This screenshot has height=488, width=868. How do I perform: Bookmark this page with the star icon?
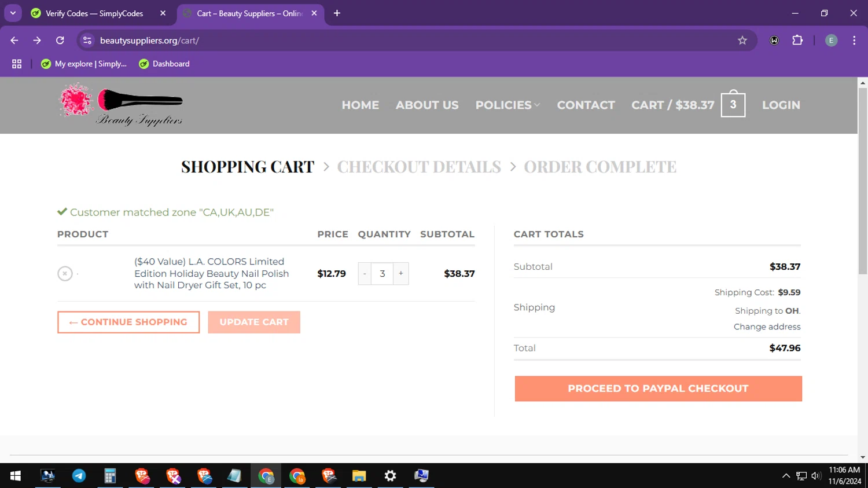click(x=742, y=41)
